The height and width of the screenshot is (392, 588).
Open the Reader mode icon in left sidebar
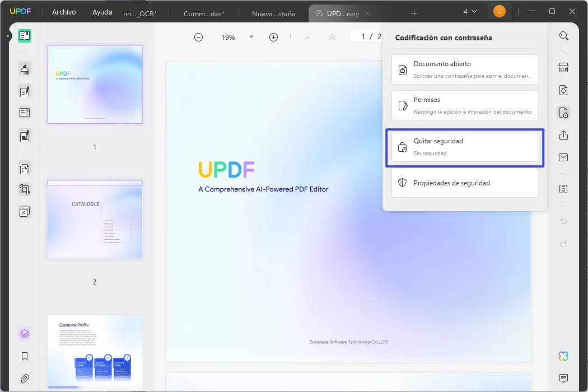[x=25, y=36]
